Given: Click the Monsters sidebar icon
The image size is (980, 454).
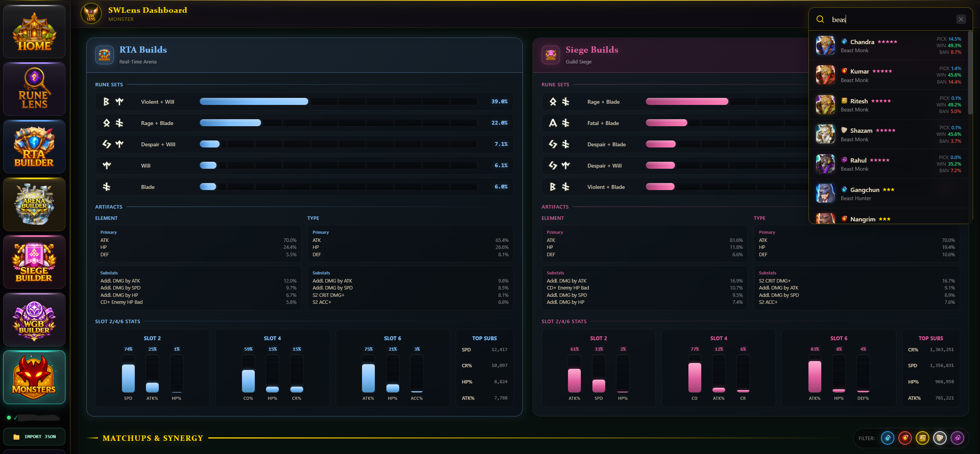Looking at the screenshot, I should 34,377.
